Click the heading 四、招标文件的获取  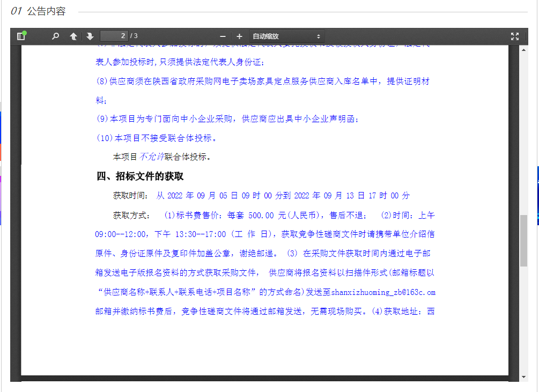(140, 176)
